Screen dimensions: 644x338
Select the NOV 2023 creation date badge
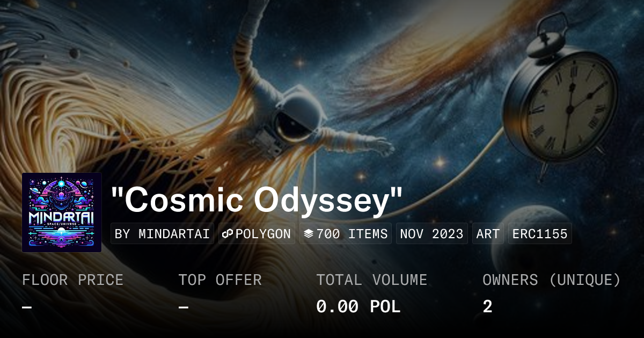431,234
